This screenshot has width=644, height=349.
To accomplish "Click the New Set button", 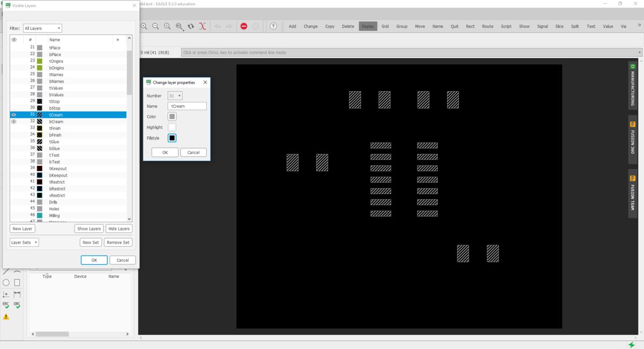I will click(91, 242).
